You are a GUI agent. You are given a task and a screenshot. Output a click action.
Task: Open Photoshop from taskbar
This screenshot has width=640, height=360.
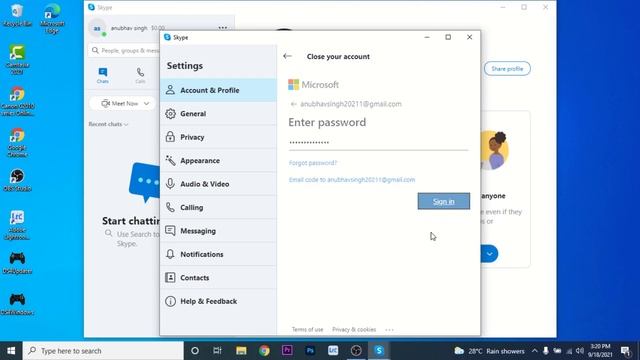(310, 351)
